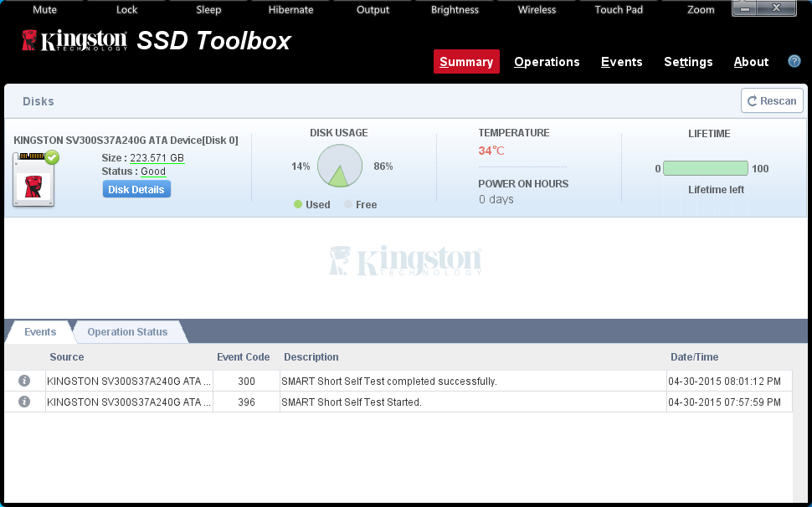Click the Kingston logo in header
Image resolution: width=812 pixels, height=507 pixels.
point(75,41)
